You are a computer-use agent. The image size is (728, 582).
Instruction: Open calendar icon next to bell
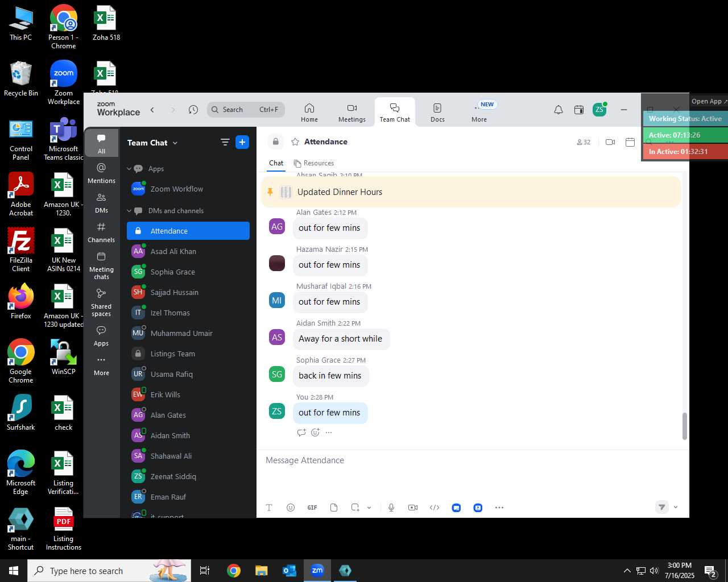click(579, 110)
